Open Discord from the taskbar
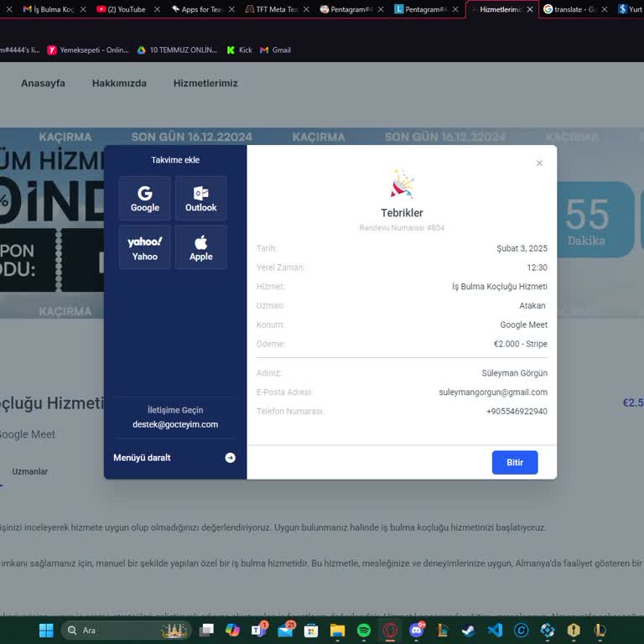The width and height of the screenshot is (644, 644). click(417, 630)
